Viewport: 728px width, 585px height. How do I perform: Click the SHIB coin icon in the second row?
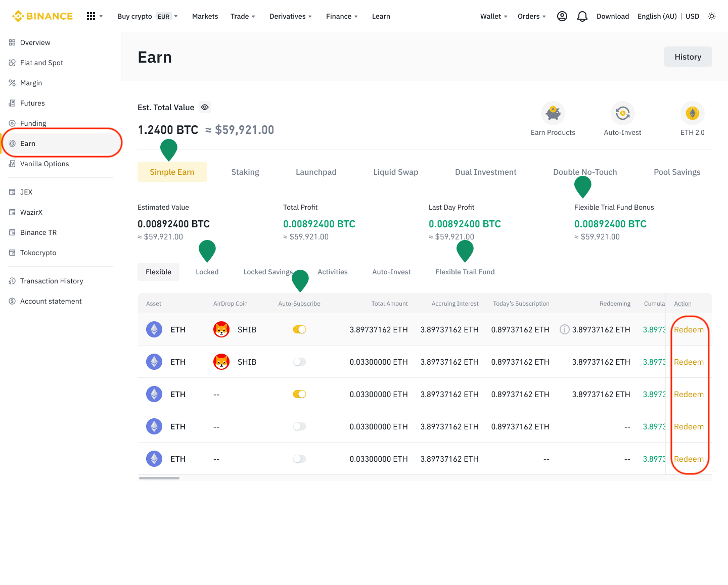(x=221, y=362)
